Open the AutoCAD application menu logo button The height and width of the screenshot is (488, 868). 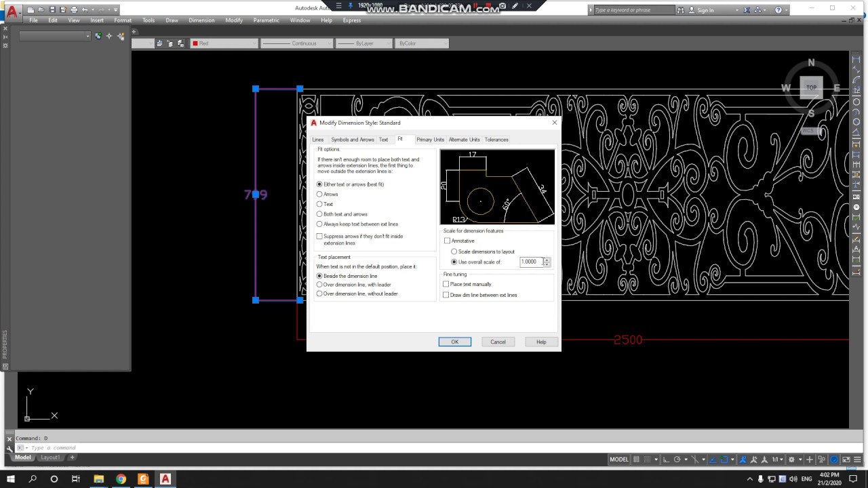tap(12, 13)
